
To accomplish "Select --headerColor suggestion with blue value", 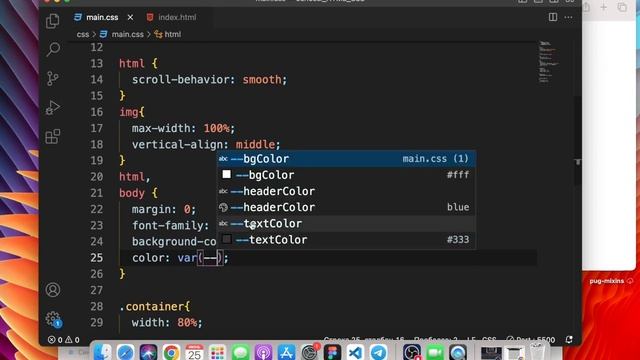I will (346, 207).
